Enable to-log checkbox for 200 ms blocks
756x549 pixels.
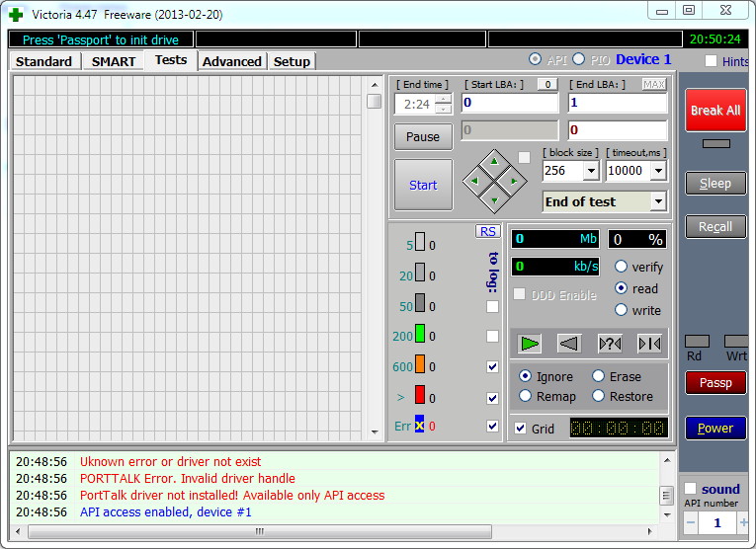[492, 336]
